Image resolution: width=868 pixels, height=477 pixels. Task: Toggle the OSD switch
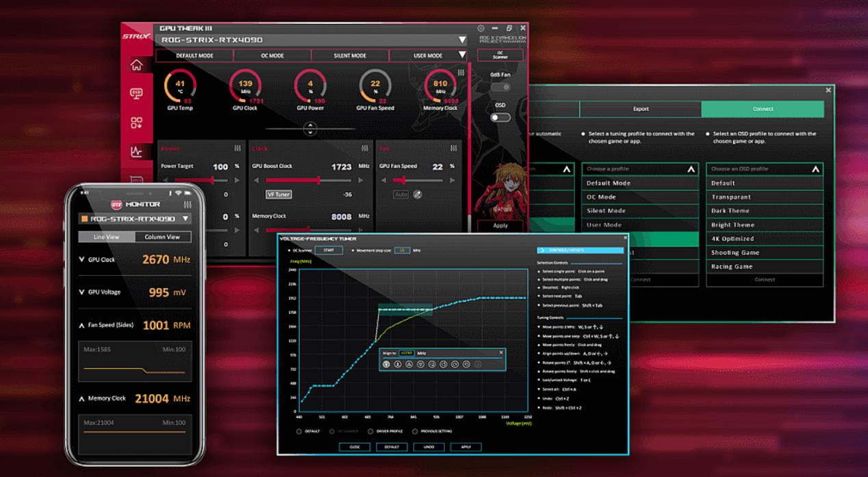[500, 118]
